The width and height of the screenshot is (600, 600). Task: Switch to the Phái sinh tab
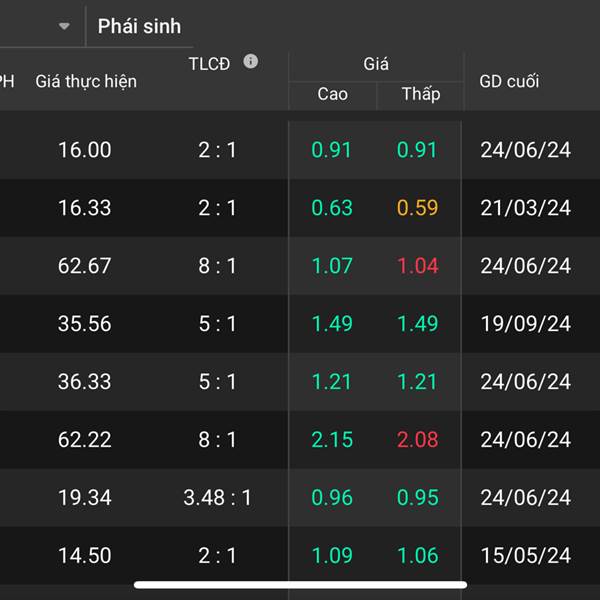pos(139,26)
